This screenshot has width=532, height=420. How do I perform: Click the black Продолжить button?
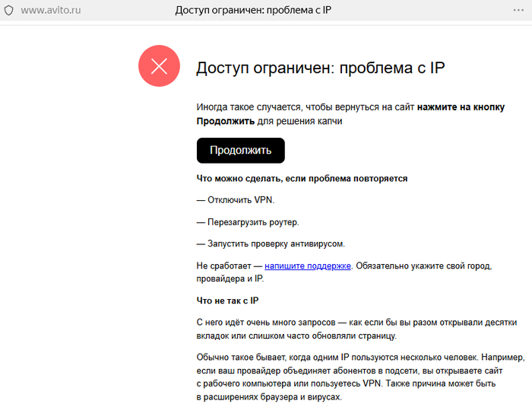pos(241,150)
